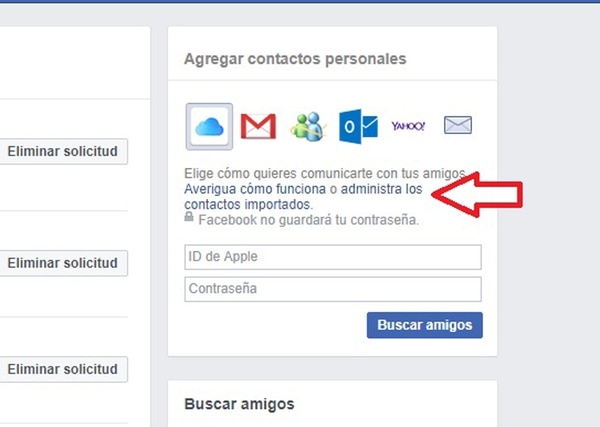Click 'Facebook no guardará tu contraseña' text

(309, 220)
